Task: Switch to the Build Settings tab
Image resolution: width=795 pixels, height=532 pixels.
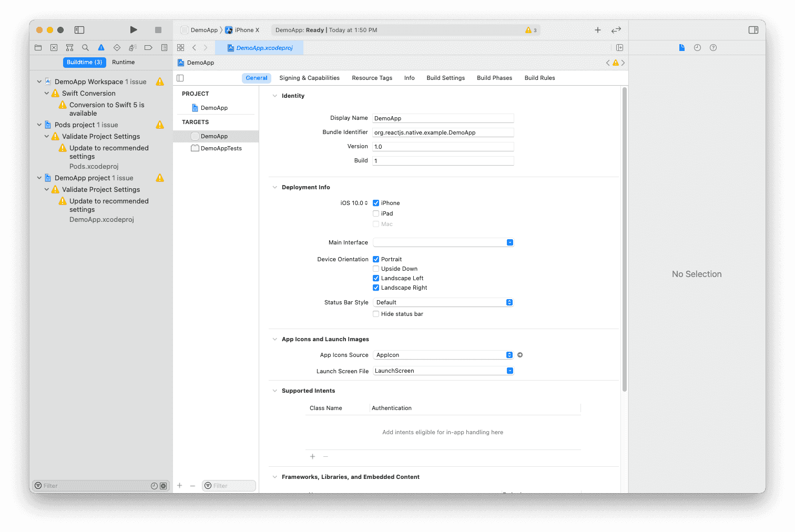Action: tap(446, 78)
